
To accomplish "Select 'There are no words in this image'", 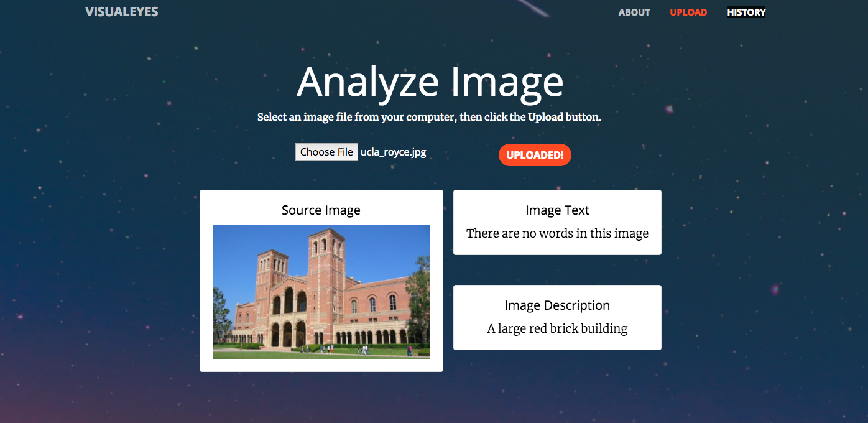I will 557,233.
